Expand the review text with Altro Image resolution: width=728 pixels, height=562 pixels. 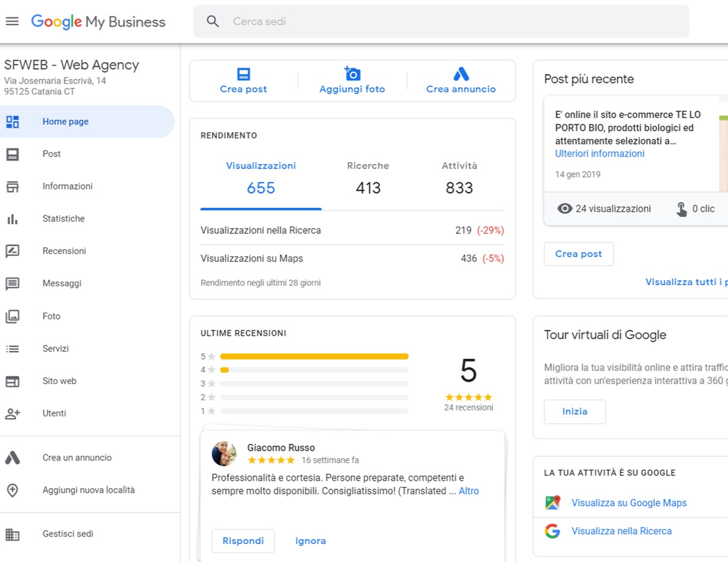[x=469, y=491]
